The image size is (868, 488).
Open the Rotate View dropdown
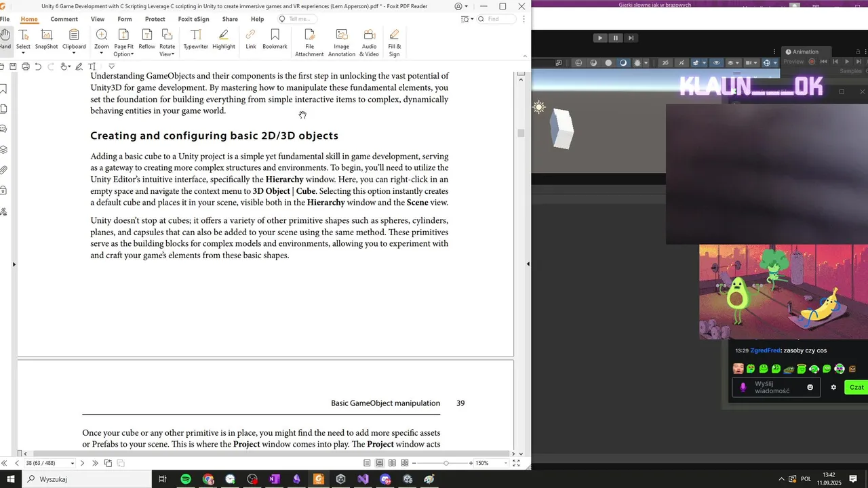pos(167,43)
